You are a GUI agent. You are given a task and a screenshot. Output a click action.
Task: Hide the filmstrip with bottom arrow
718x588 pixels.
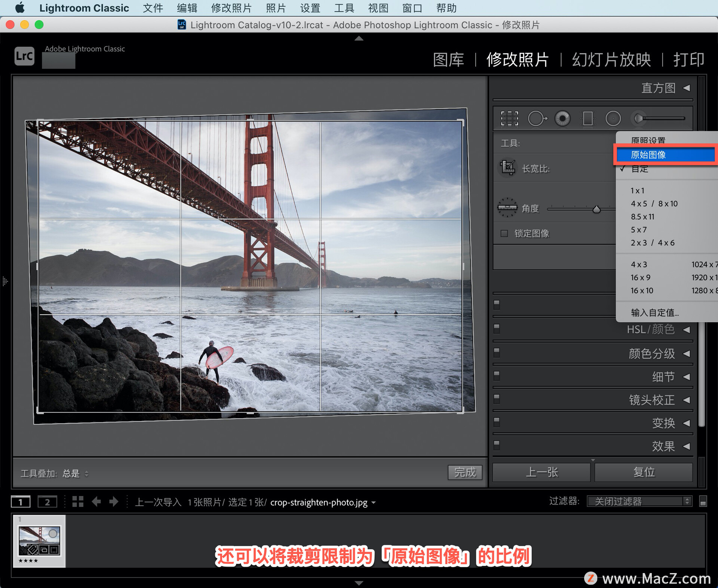point(359,583)
